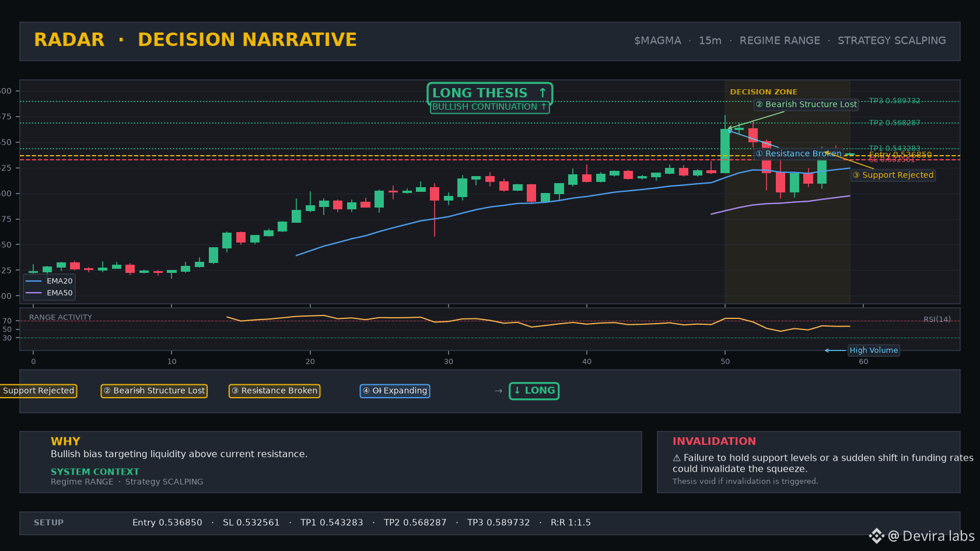Click REGIME RANGE in the header
Image resolution: width=980 pixels, height=551 pixels.
[780, 41]
